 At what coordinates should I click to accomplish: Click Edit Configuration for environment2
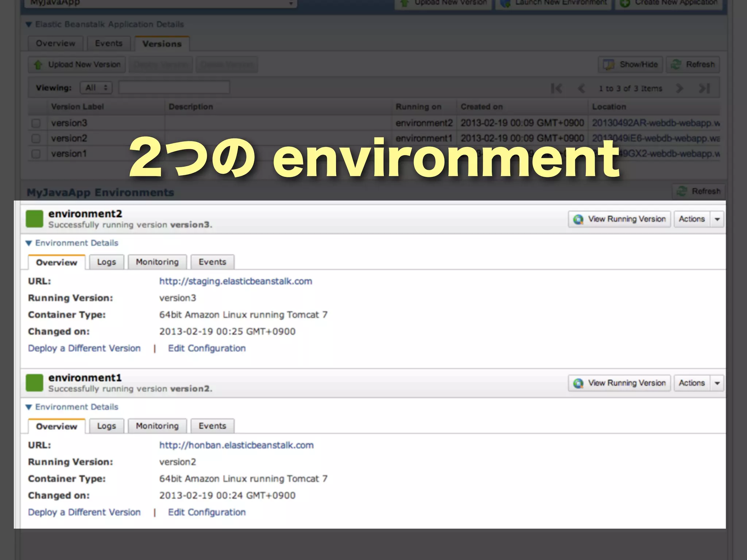coord(207,349)
